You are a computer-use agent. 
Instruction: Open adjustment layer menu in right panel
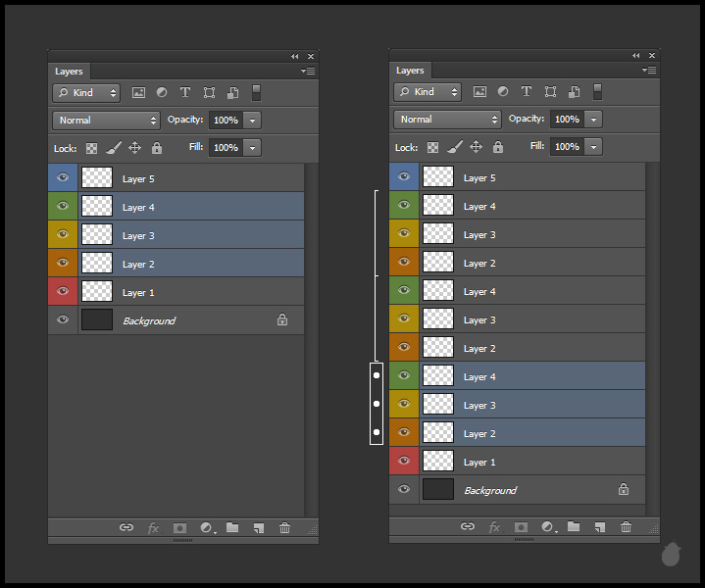tap(548, 526)
